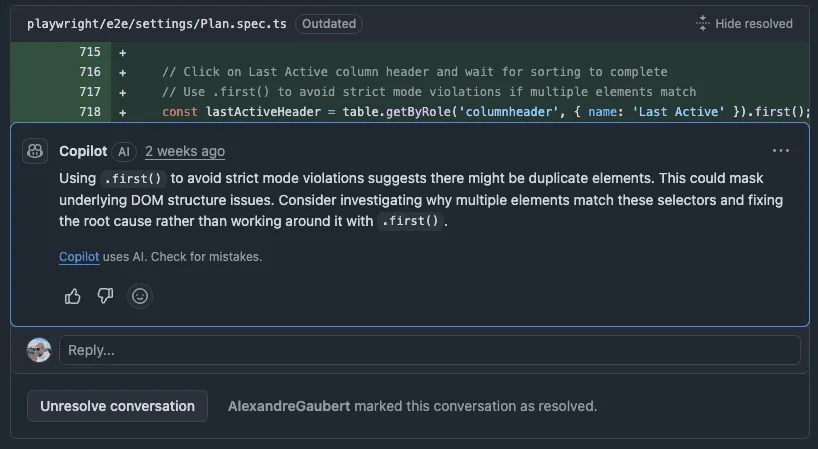818x449 pixels.
Task: Click the Outdated badge label
Action: point(329,23)
